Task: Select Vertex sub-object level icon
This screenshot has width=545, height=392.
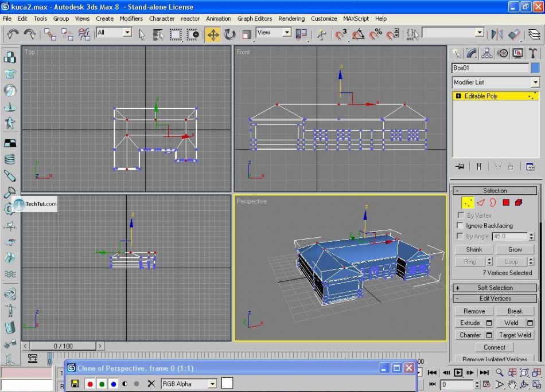Action: tap(468, 203)
